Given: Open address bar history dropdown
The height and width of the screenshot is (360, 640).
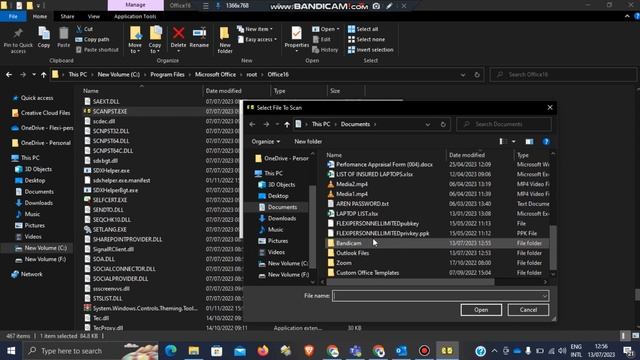Looking at the screenshot, I should [462, 75].
